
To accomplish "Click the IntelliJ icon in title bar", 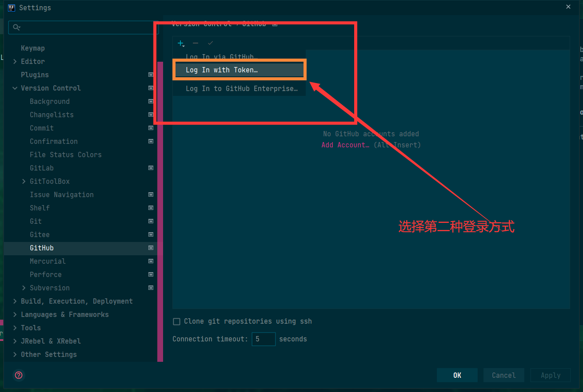I will [12, 8].
